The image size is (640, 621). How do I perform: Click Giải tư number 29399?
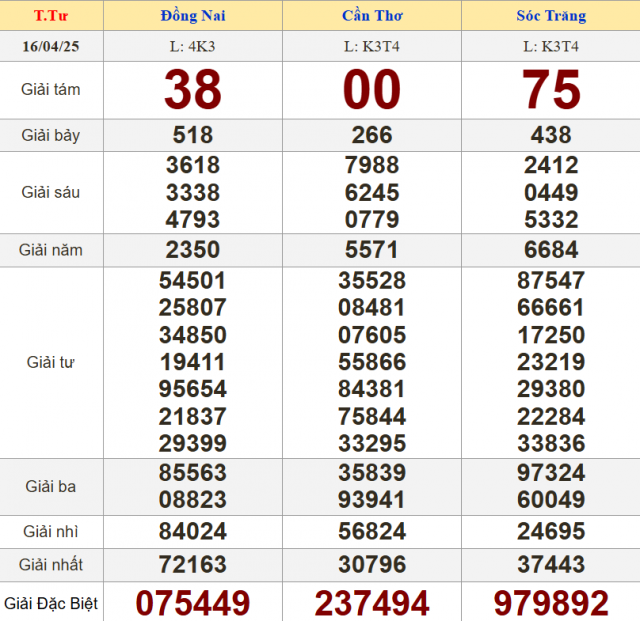click(x=193, y=443)
